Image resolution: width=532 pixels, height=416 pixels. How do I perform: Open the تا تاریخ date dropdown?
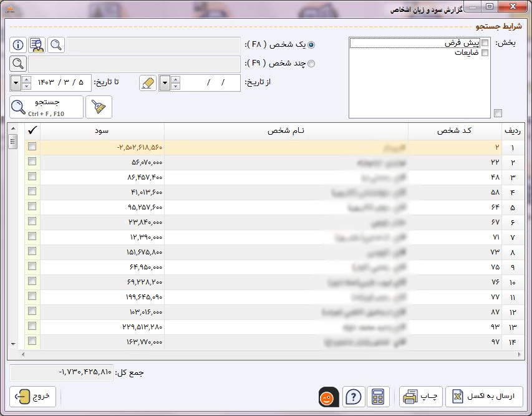(x=16, y=83)
